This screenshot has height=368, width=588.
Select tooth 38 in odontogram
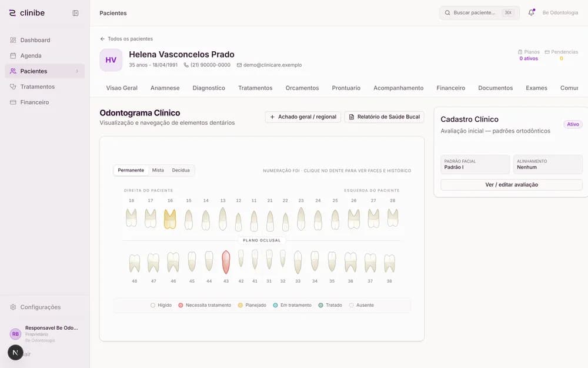pos(390,263)
